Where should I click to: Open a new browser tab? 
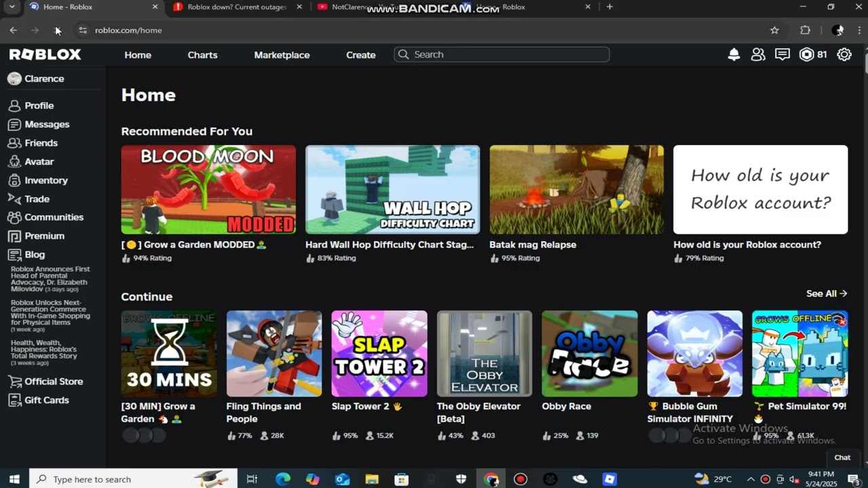click(x=610, y=7)
